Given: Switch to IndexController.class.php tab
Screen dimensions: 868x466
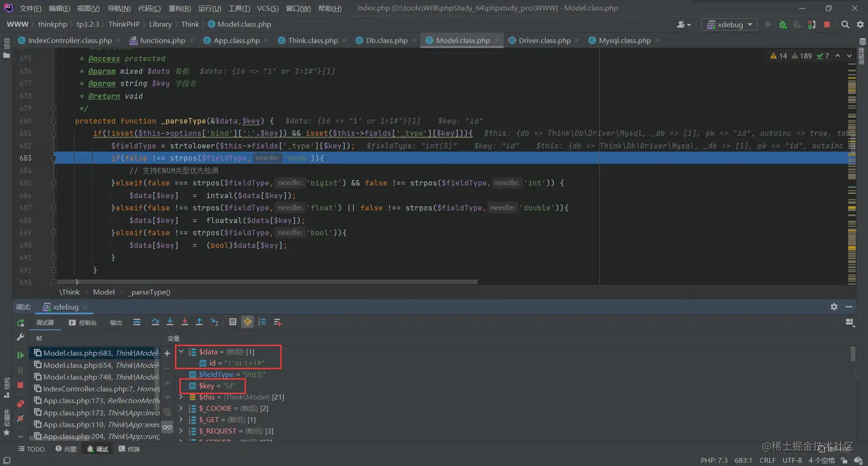Looking at the screenshot, I should click(70, 41).
